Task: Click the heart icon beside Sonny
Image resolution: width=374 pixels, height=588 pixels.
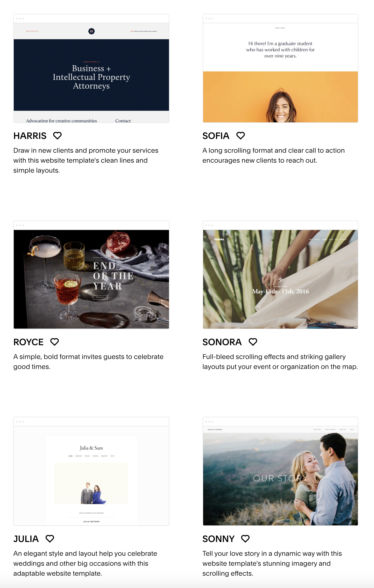Action: coord(245,539)
